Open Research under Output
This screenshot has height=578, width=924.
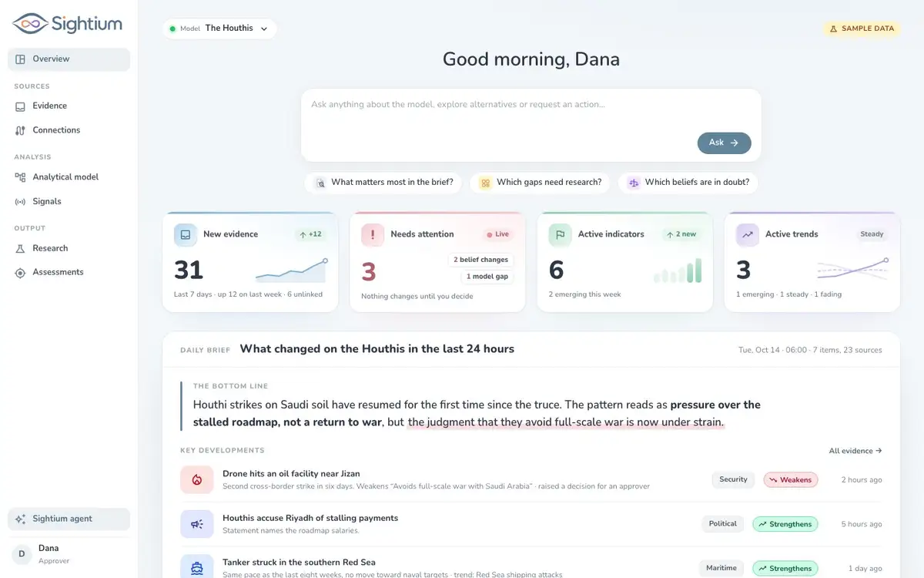click(69, 248)
